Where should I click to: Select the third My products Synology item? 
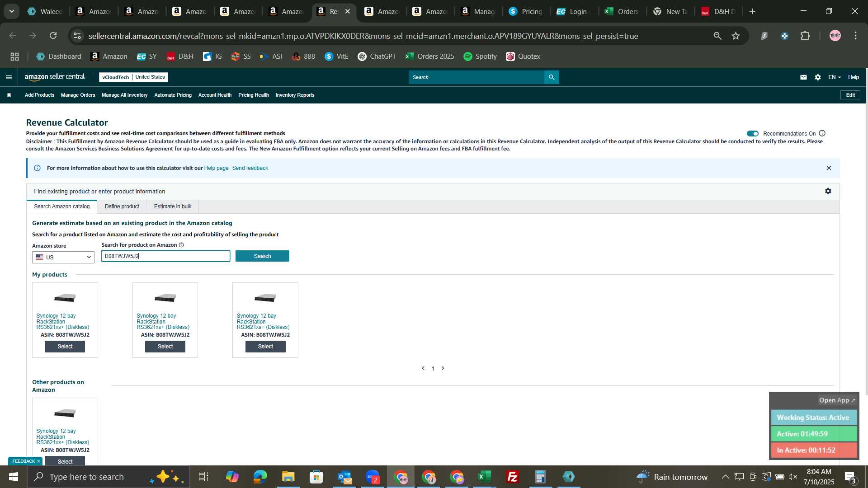tap(265, 347)
